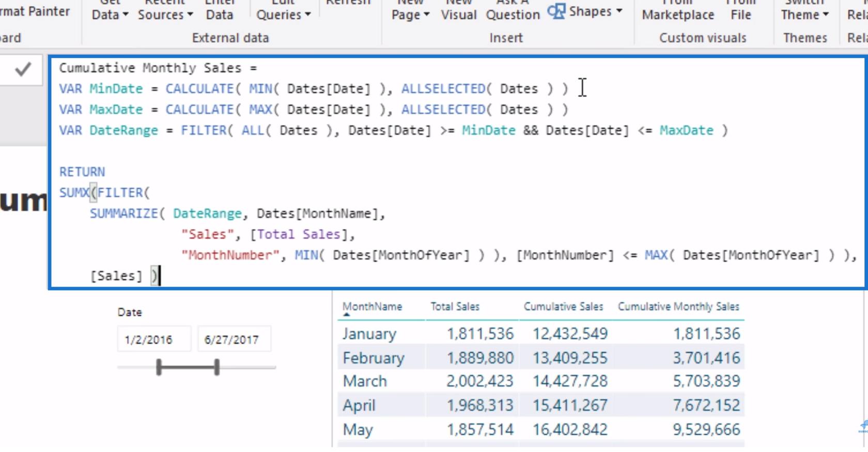Edit the end date field 6/27/2017
The image size is (868, 452).
234,340
